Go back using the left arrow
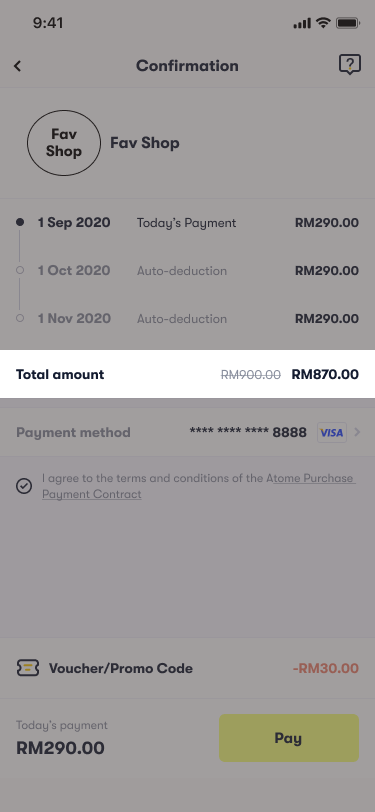The image size is (375, 812). point(18,66)
